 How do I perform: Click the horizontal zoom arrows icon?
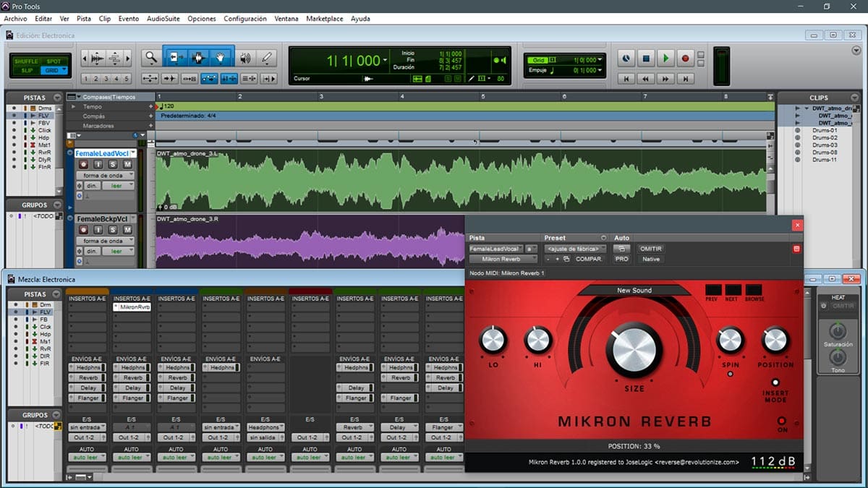pyautogui.click(x=150, y=78)
